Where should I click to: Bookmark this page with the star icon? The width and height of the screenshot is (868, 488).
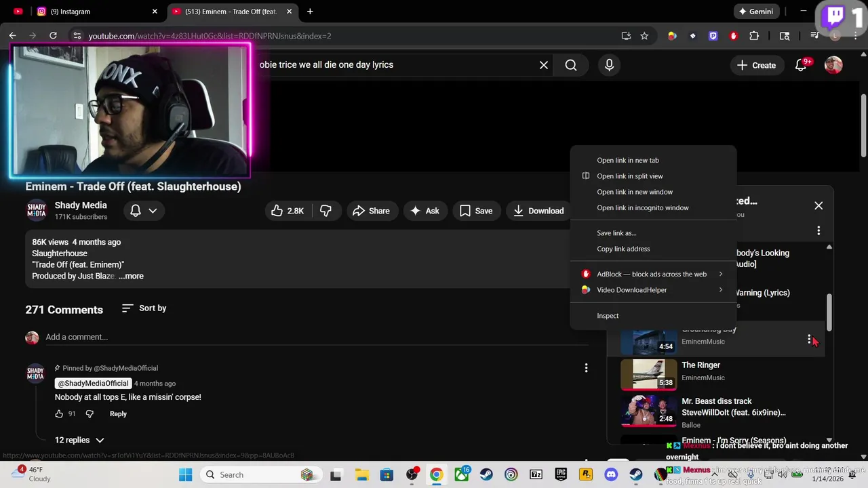pyautogui.click(x=644, y=36)
